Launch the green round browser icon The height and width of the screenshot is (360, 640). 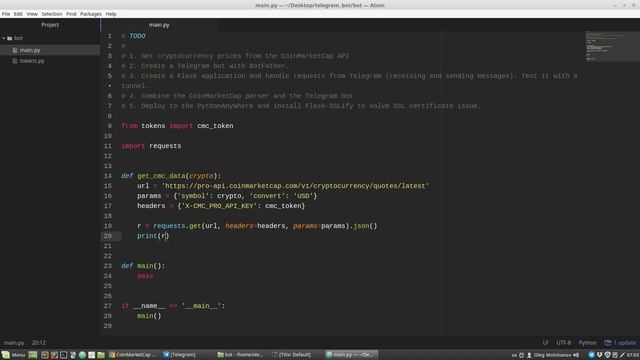pyautogui.click(x=82, y=355)
